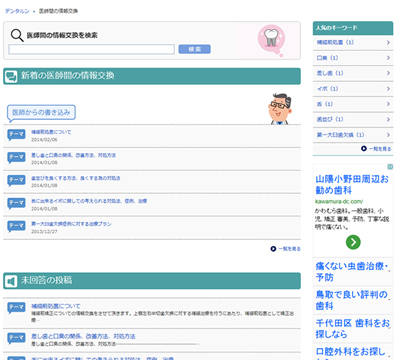Click the chevron on the 舌 (1) keyword
396x360 pixels.
click(388, 104)
